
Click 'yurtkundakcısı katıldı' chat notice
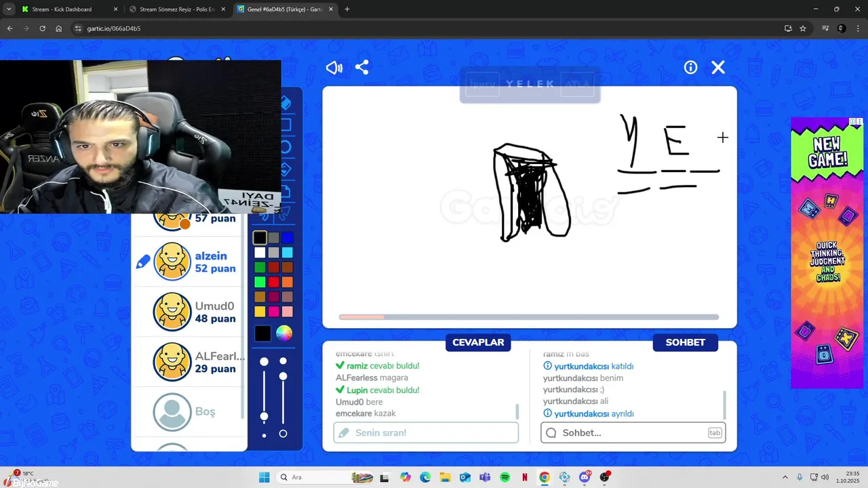coord(589,367)
